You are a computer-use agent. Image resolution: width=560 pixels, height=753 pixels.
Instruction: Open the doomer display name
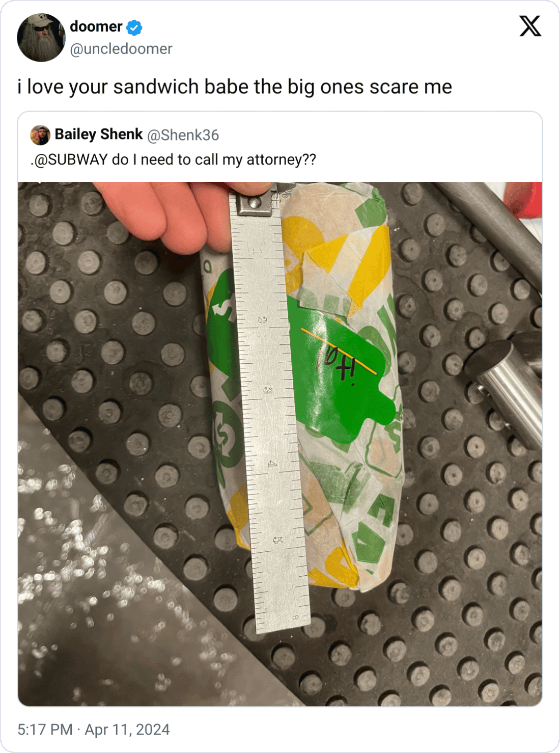(x=96, y=26)
